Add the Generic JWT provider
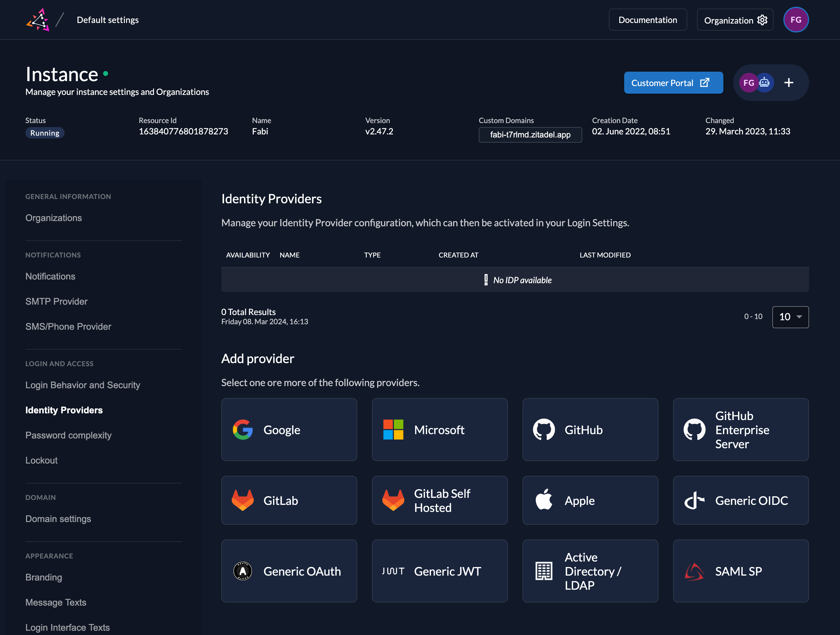Image resolution: width=840 pixels, height=635 pixels. pyautogui.click(x=439, y=571)
